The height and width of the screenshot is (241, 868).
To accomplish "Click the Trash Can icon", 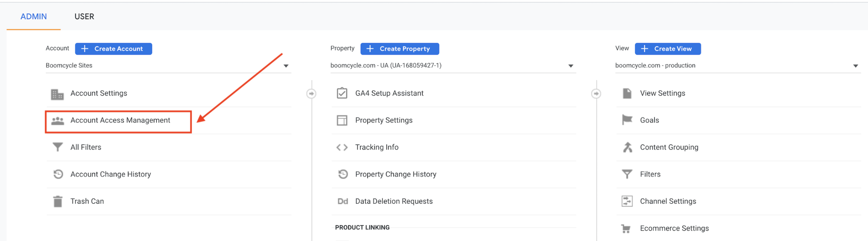I will [x=58, y=201].
